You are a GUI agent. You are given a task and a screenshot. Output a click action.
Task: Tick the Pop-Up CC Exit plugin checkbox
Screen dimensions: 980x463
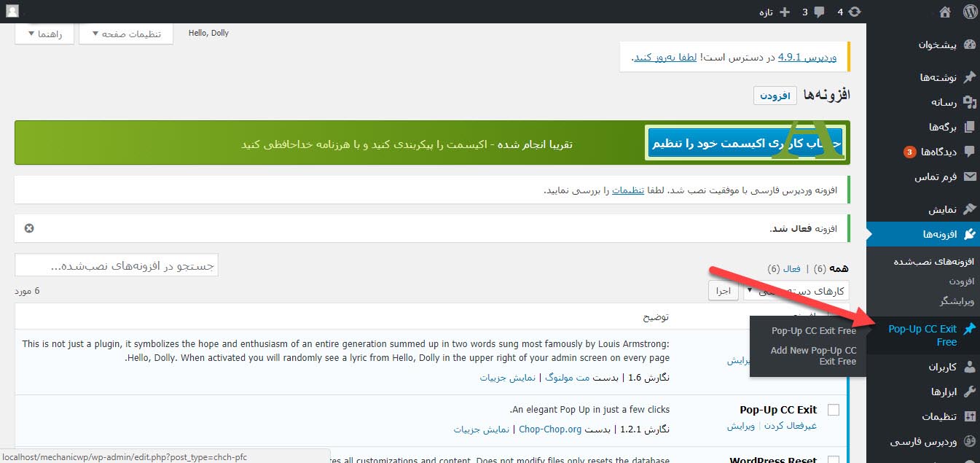pos(834,409)
